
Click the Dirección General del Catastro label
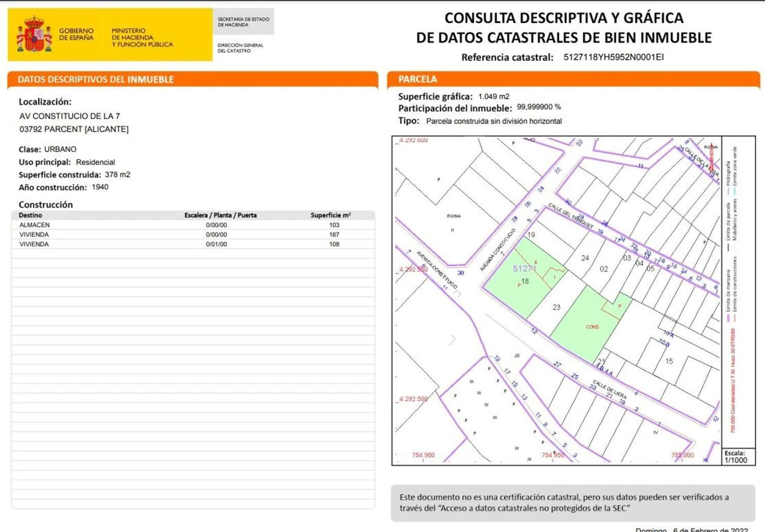point(240,48)
